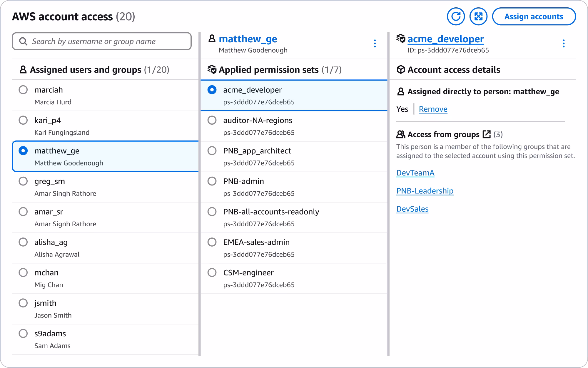Click the search magnifier icon
This screenshot has height=368, width=588.
tap(23, 41)
